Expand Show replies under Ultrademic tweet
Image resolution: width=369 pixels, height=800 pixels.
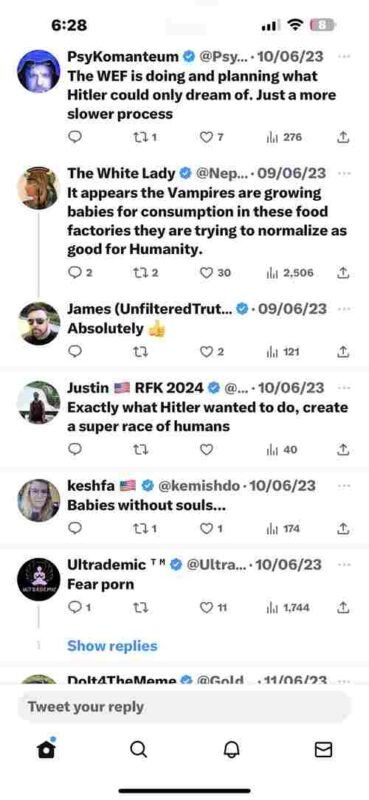pyautogui.click(x=112, y=646)
